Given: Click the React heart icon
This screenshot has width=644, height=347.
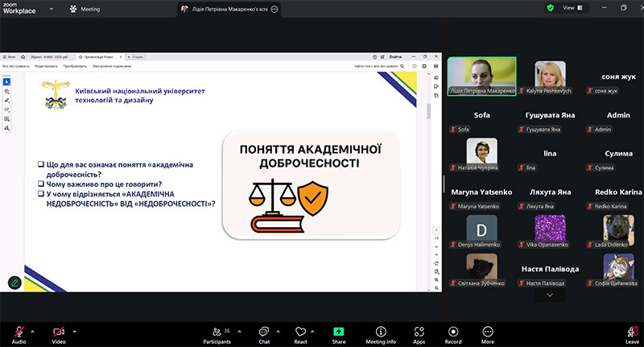Looking at the screenshot, I should coord(300,333).
